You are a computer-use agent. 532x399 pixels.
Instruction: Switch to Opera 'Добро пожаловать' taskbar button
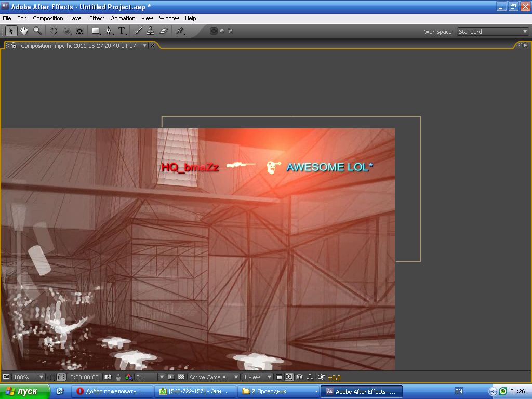(x=112, y=392)
